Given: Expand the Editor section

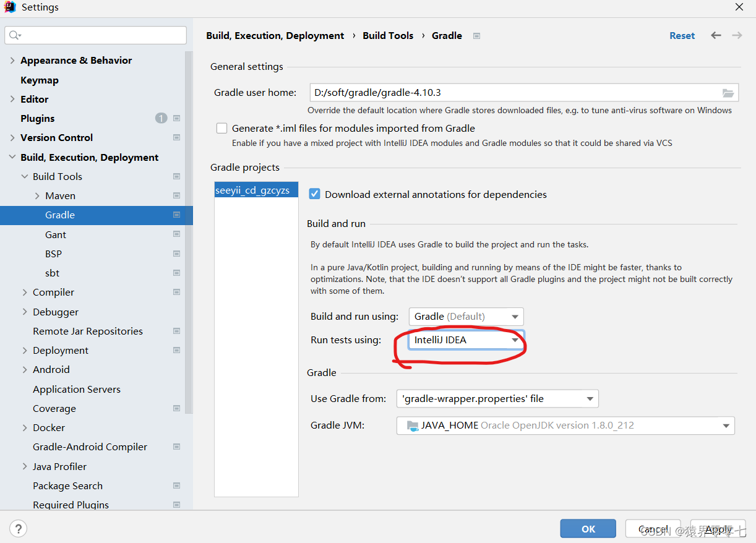Looking at the screenshot, I should pyautogui.click(x=12, y=99).
